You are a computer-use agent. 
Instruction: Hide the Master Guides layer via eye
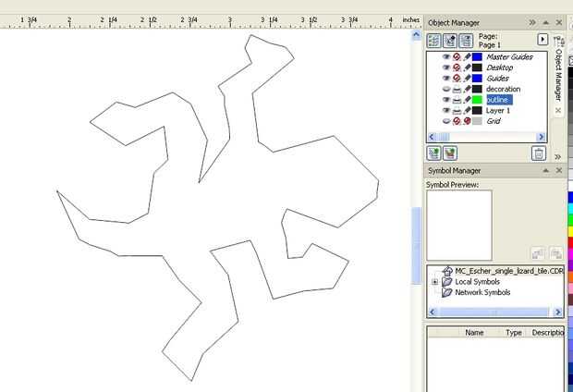(445, 57)
